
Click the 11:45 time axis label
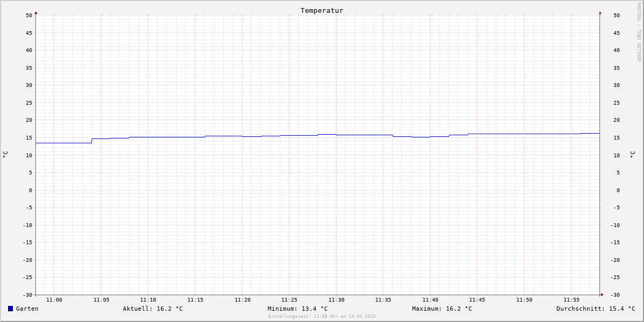click(477, 300)
